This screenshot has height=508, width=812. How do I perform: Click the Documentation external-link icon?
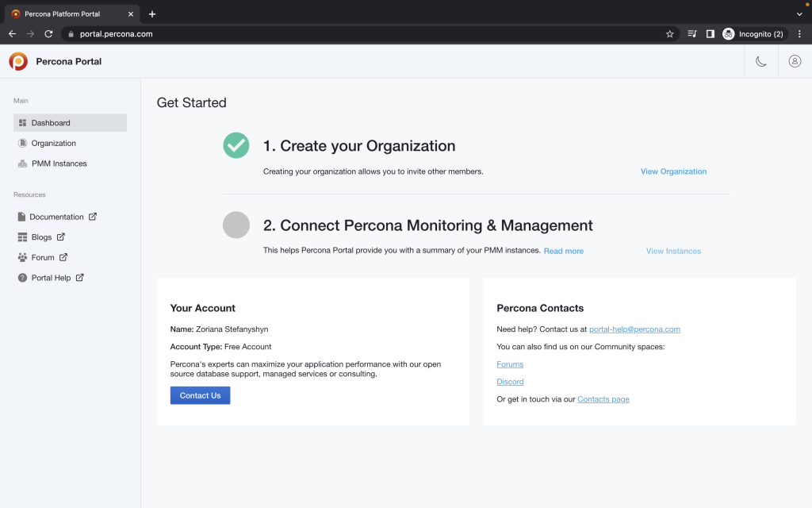tap(93, 217)
